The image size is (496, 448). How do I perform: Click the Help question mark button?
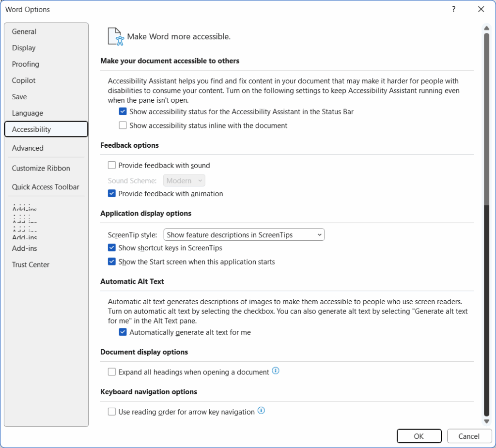(x=453, y=10)
